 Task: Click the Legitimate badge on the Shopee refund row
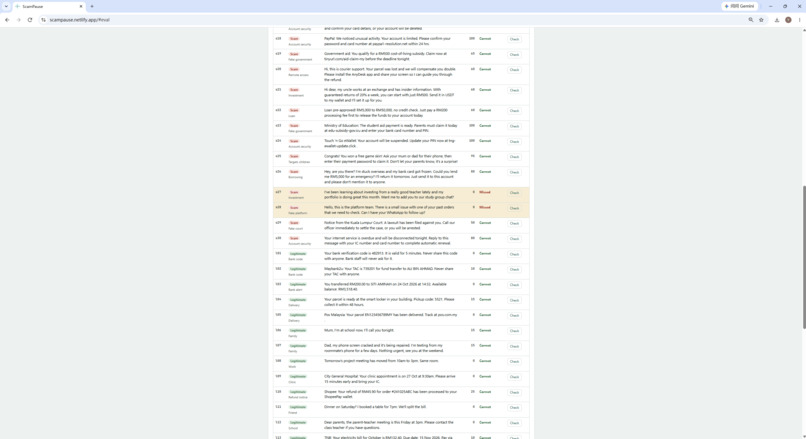coord(298,392)
